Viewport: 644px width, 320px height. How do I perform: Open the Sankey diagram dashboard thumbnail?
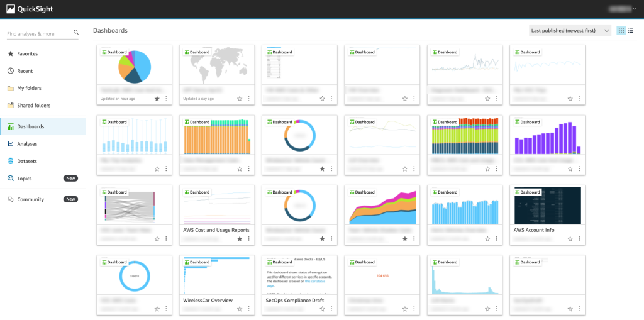click(x=135, y=205)
